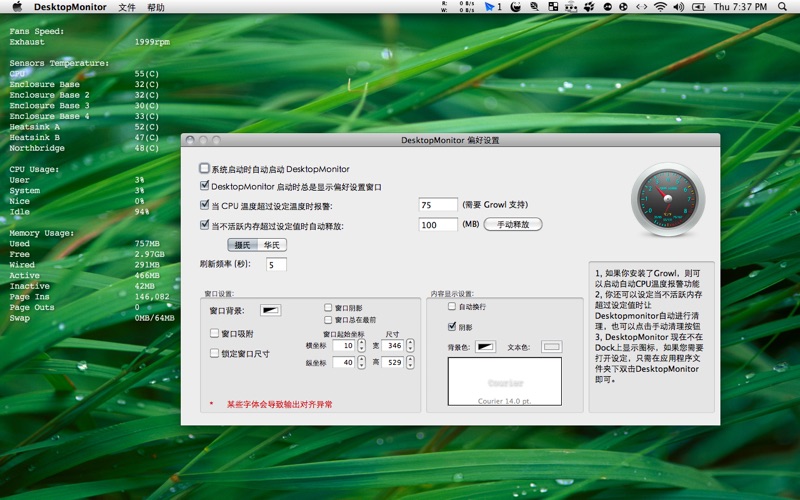Click the Northbridge sensor row
800x500 pixels.
[84, 148]
